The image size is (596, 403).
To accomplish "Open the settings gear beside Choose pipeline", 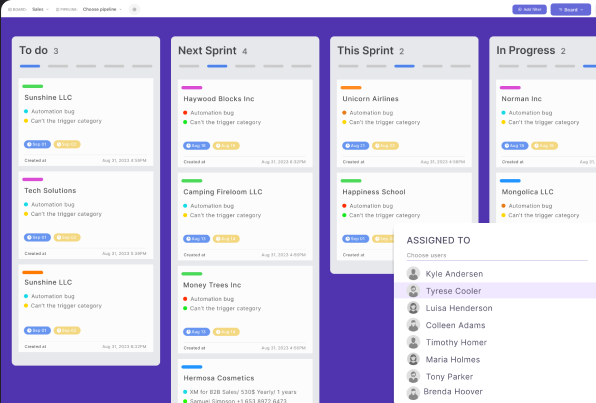I will [x=134, y=10].
